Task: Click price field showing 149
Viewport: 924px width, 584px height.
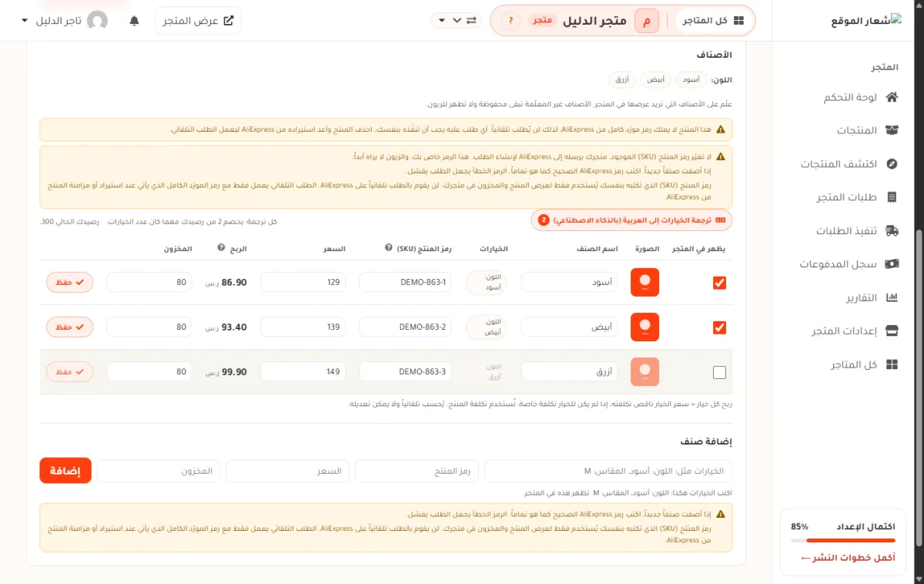Action: coord(303,372)
